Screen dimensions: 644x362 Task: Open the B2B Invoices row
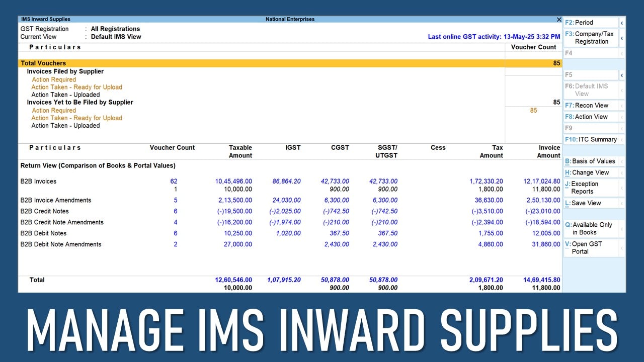tap(38, 182)
